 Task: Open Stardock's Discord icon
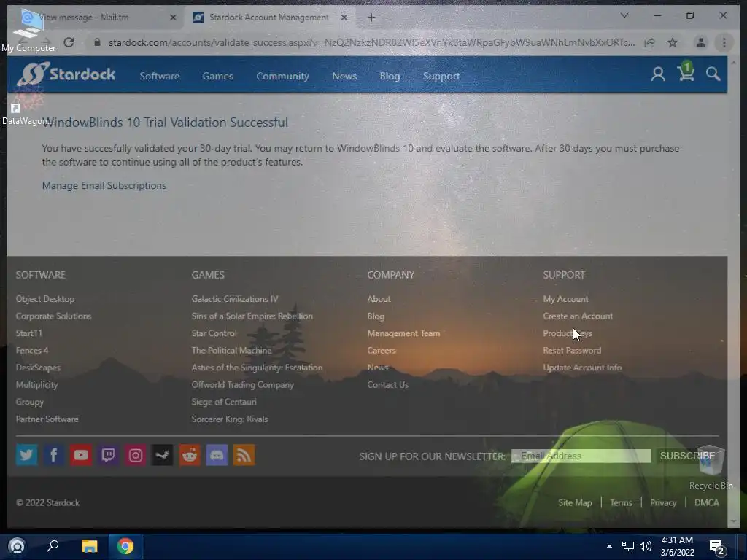(x=217, y=455)
